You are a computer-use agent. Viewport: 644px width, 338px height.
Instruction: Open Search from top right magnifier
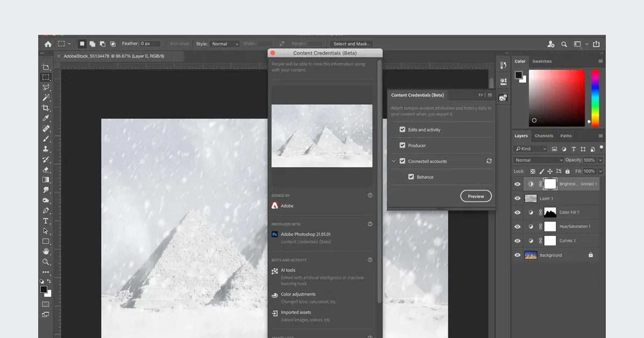click(x=564, y=44)
